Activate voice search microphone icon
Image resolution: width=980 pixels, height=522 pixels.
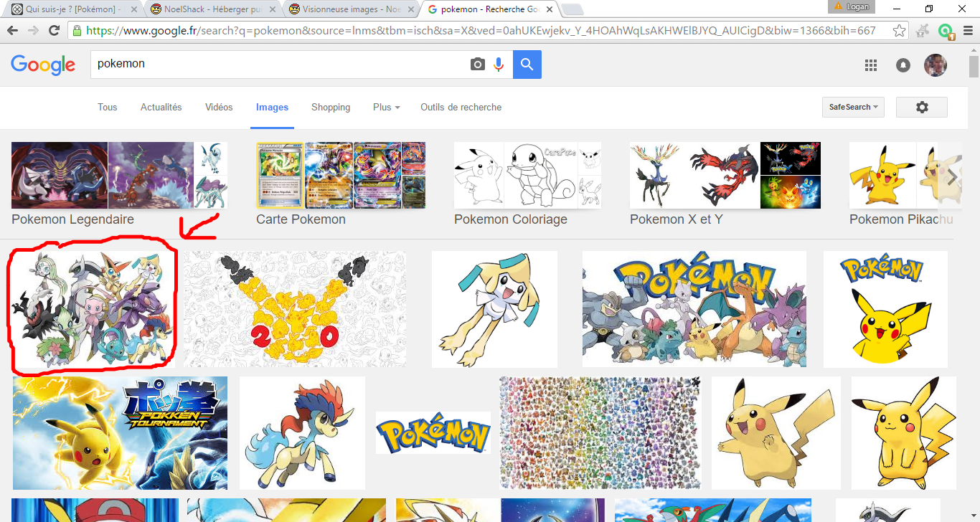[x=499, y=65]
